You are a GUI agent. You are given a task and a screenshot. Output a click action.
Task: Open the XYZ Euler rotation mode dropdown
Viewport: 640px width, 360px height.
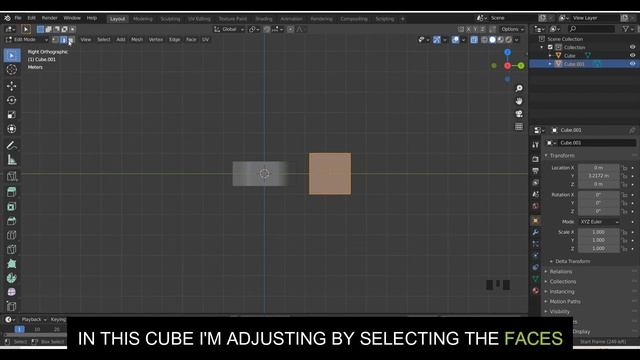click(599, 222)
